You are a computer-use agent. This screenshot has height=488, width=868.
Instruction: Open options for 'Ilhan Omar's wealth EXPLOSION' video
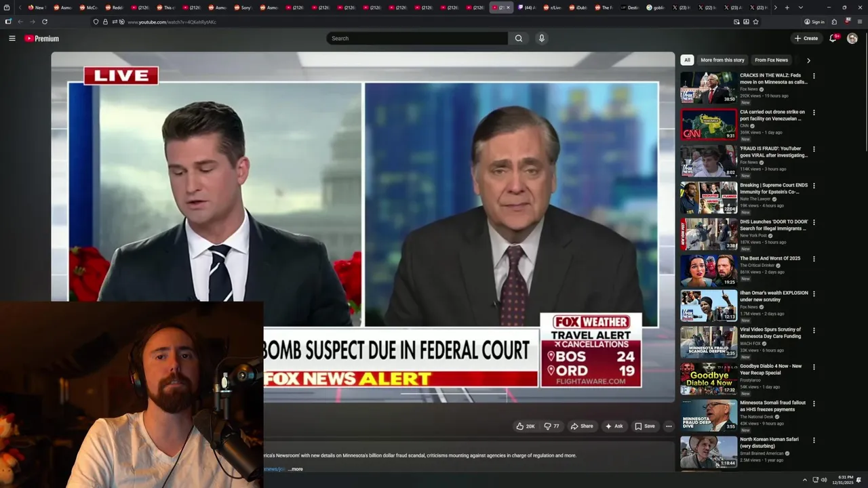814,293
